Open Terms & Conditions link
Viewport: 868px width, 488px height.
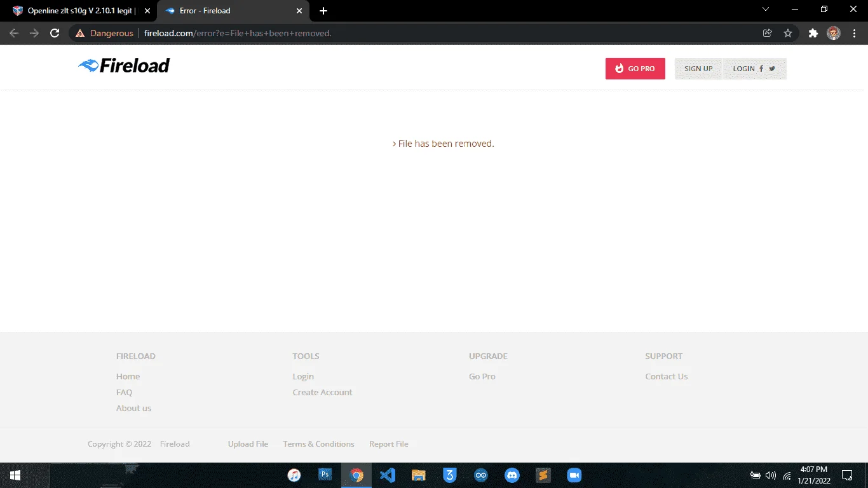pyautogui.click(x=318, y=444)
